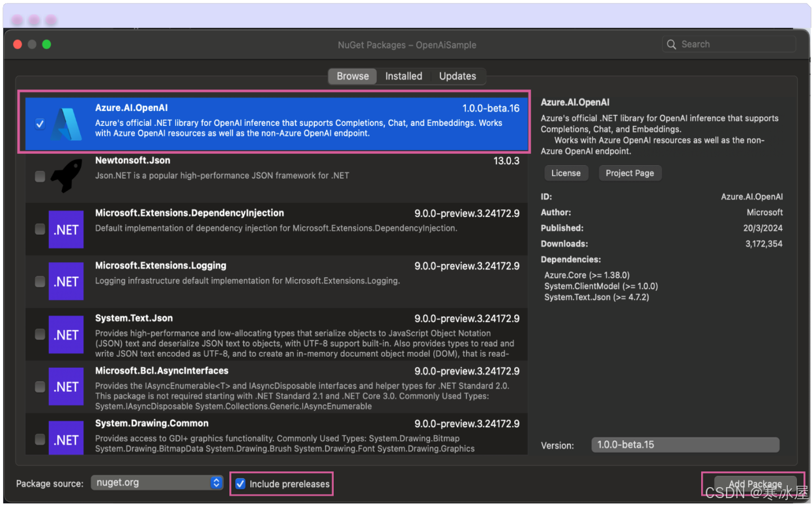Switch to the Updates tab
Screen dimensions: 812x506
457,76
